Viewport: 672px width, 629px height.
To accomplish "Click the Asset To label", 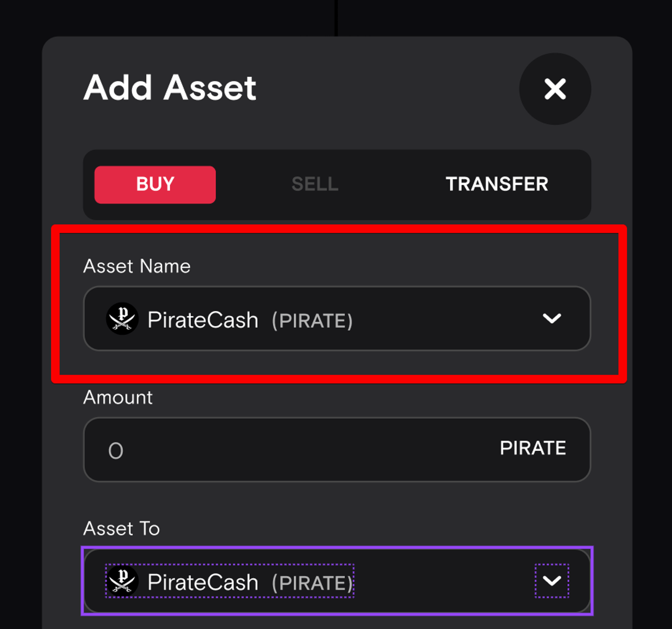I will (x=121, y=529).
